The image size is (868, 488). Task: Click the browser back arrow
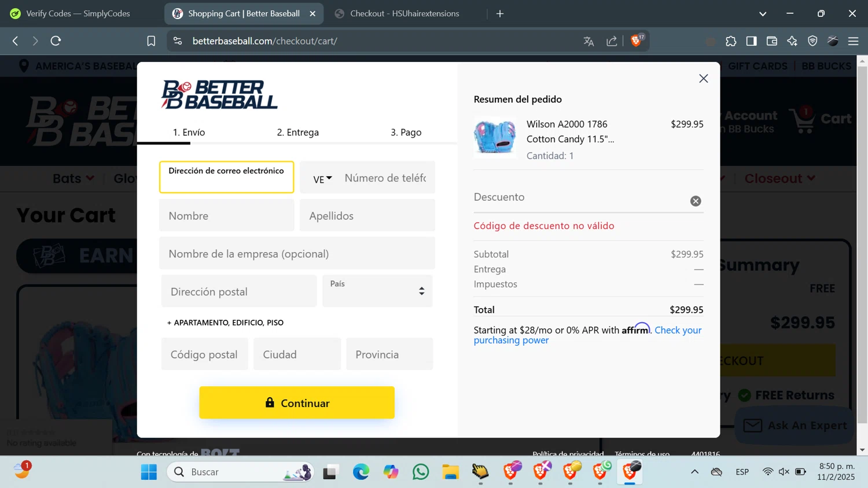click(x=16, y=41)
